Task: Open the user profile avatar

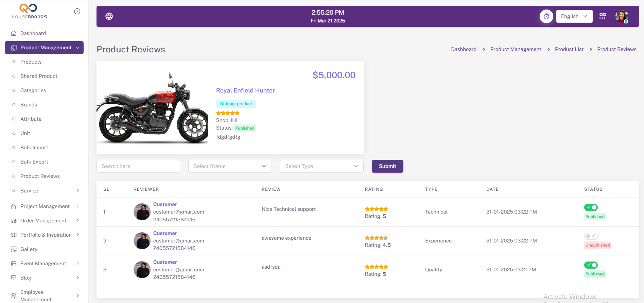Action: tap(622, 16)
